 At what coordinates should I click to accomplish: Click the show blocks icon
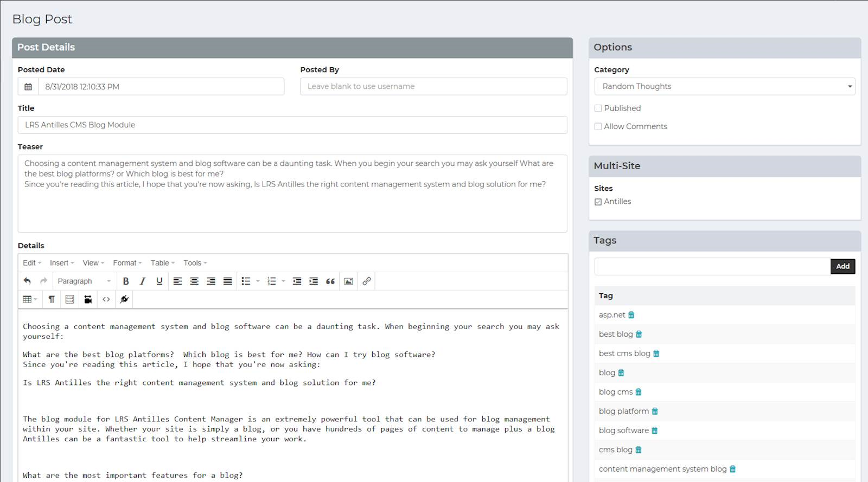[x=69, y=299]
